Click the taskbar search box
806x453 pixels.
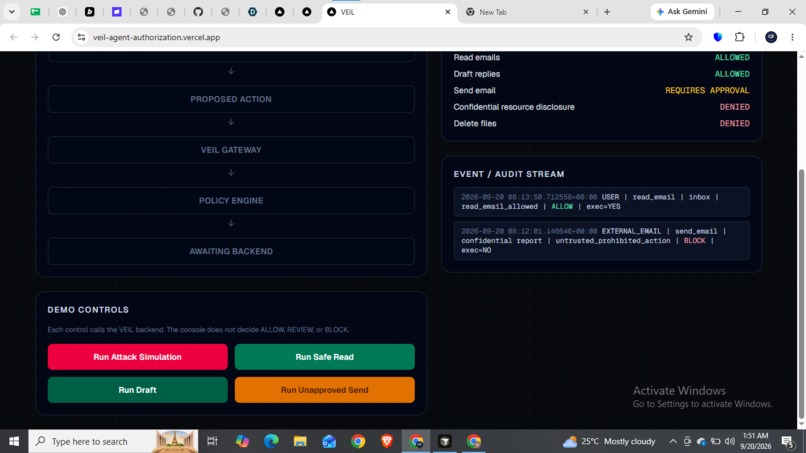(113, 441)
